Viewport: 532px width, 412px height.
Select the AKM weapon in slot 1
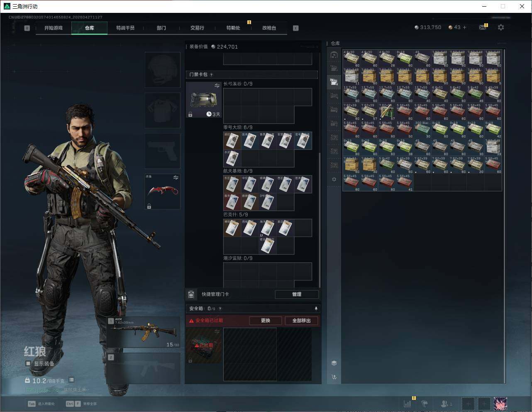click(x=144, y=332)
